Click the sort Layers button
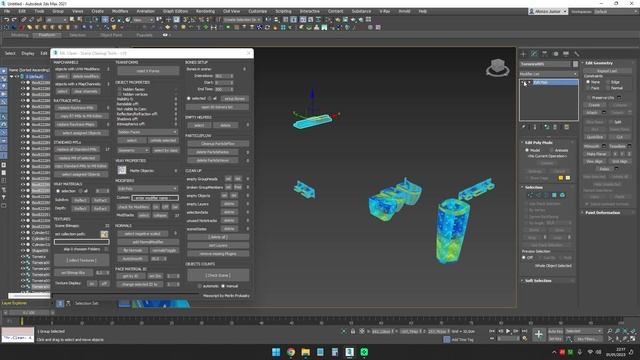The height and width of the screenshot is (360, 640). click(218, 246)
